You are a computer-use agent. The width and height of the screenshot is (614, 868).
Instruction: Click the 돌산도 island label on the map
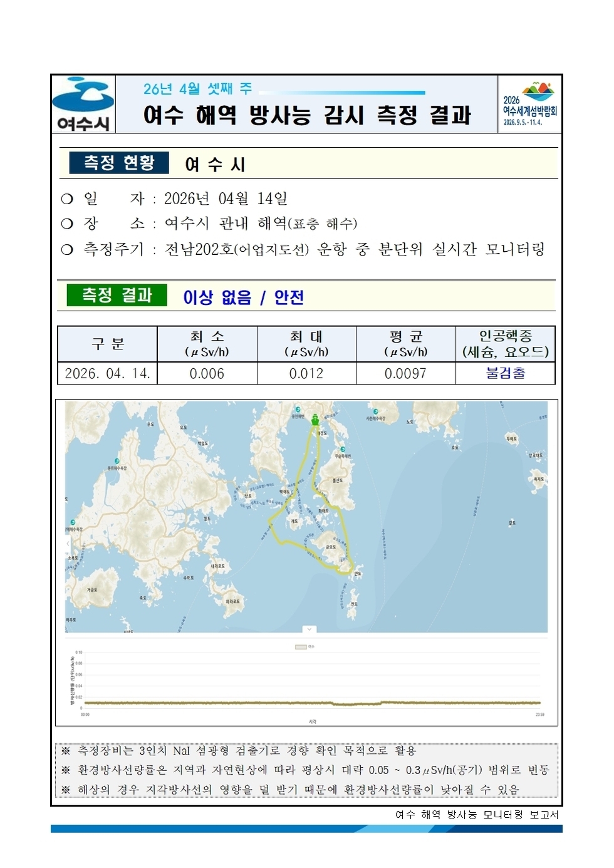click(x=338, y=480)
